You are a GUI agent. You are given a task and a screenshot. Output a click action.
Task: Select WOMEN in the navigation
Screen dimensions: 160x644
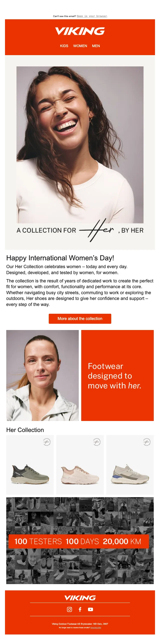[x=80, y=46]
